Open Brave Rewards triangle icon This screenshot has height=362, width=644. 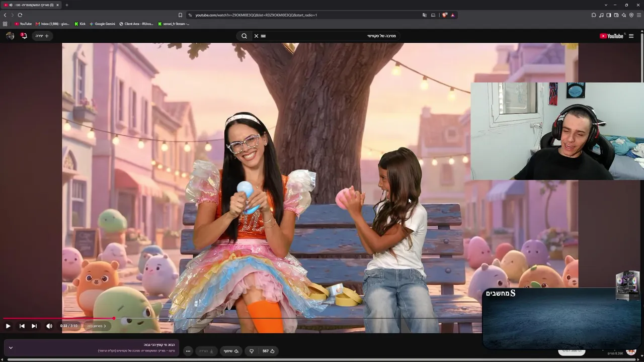pos(452,15)
